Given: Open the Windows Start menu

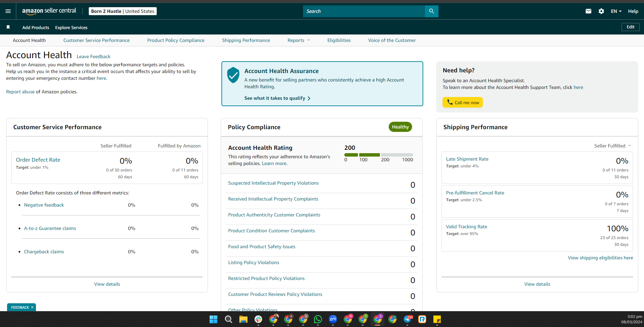Looking at the screenshot, I should [x=213, y=319].
